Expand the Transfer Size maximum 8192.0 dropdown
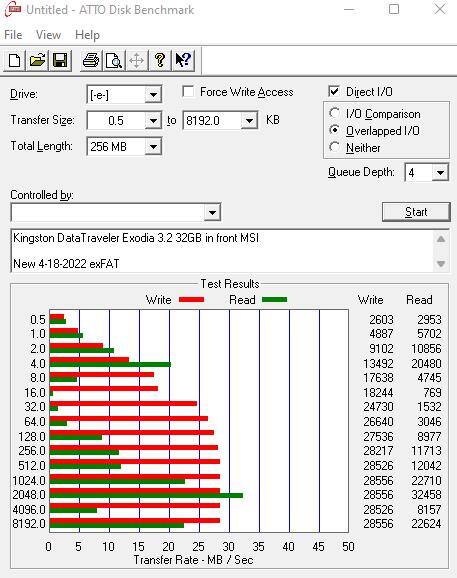Screen dimensions: 457x578 click(249, 121)
